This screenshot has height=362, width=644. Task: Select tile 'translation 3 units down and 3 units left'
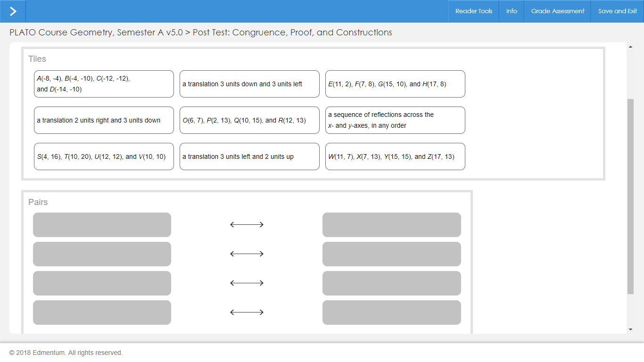249,84
